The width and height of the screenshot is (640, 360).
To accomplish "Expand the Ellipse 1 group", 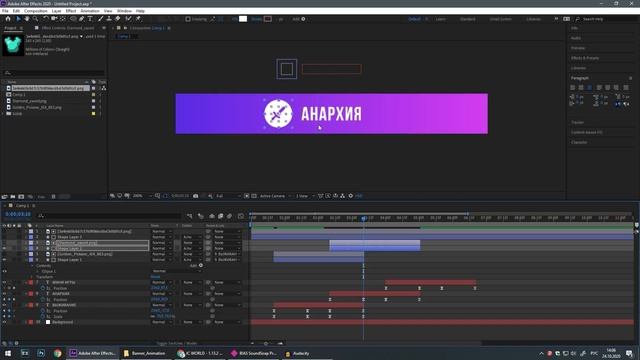I will (x=37, y=271).
